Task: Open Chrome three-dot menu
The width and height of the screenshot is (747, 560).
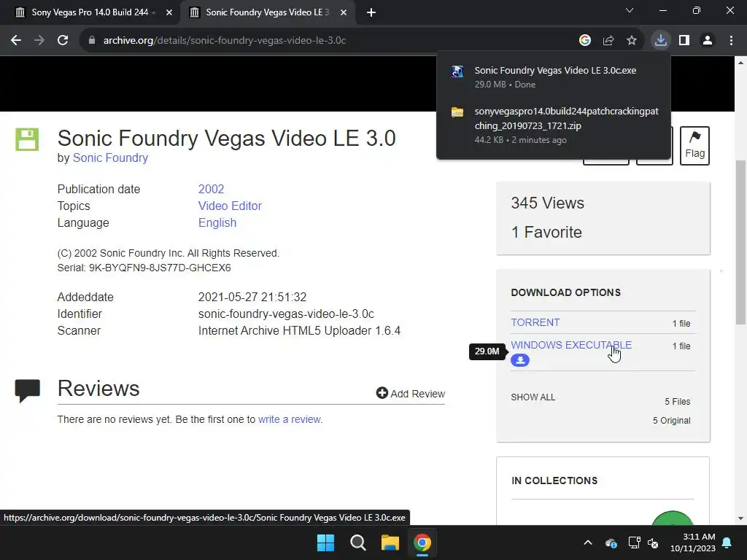Action: (731, 41)
